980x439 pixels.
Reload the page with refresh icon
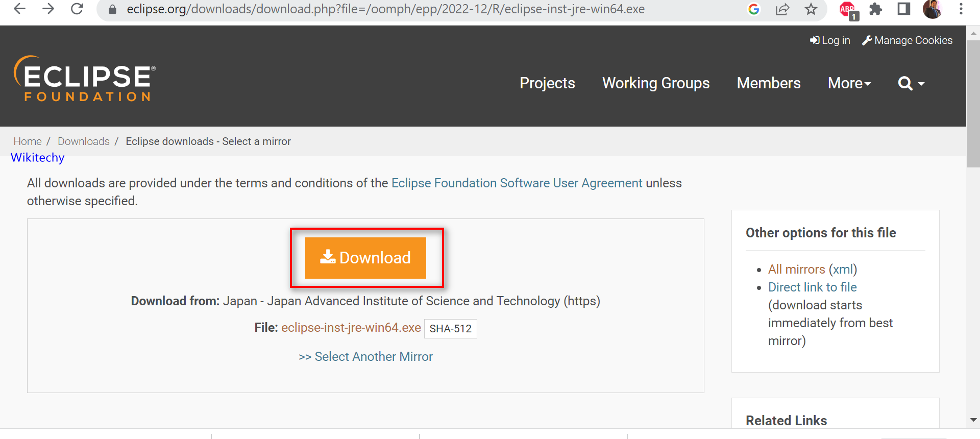77,9
